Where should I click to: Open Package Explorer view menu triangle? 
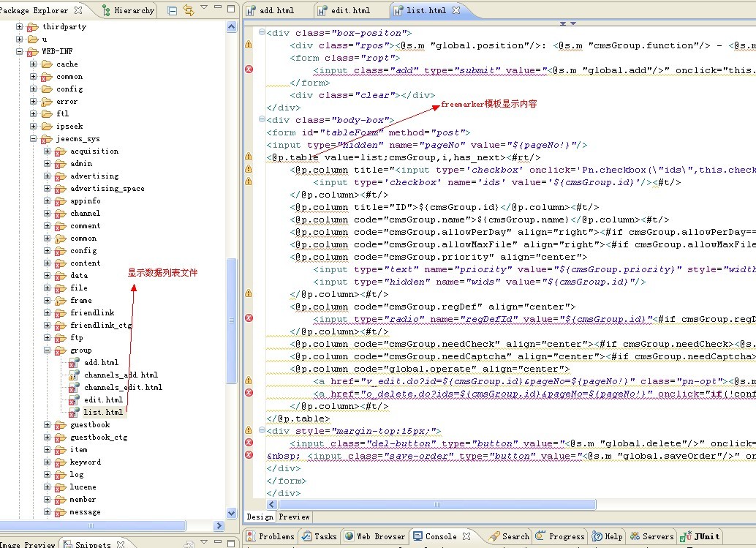tap(204, 7)
